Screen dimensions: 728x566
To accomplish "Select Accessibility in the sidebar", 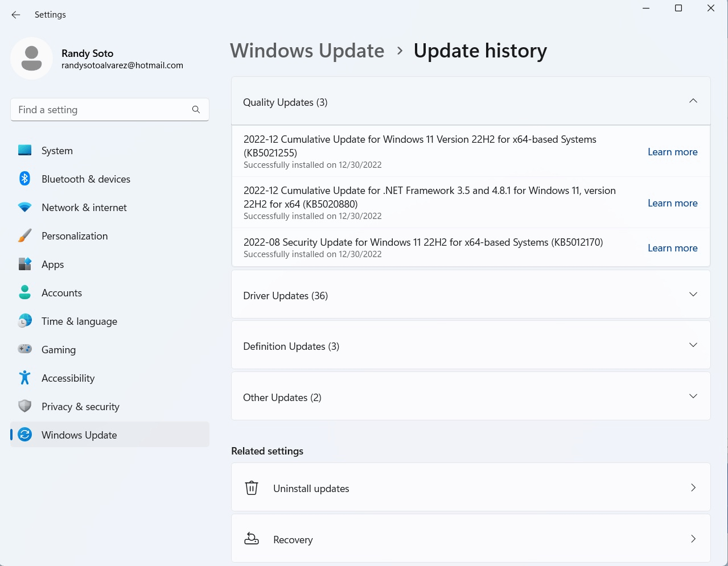I will tap(110, 378).
